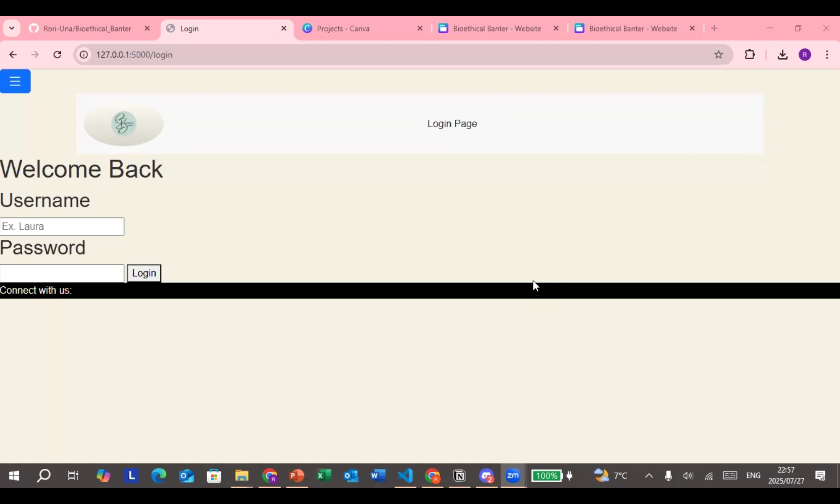This screenshot has width=840, height=504.
Task: Toggle the taskbar microphone icon
Action: pos(668,476)
